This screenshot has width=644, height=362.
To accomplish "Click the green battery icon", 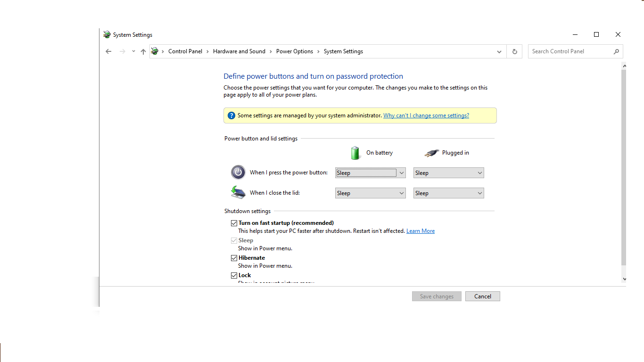I will click(355, 153).
